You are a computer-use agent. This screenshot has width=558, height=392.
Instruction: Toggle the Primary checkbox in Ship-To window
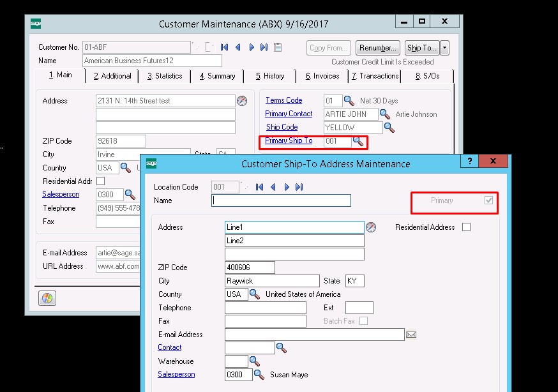pyautogui.click(x=488, y=200)
